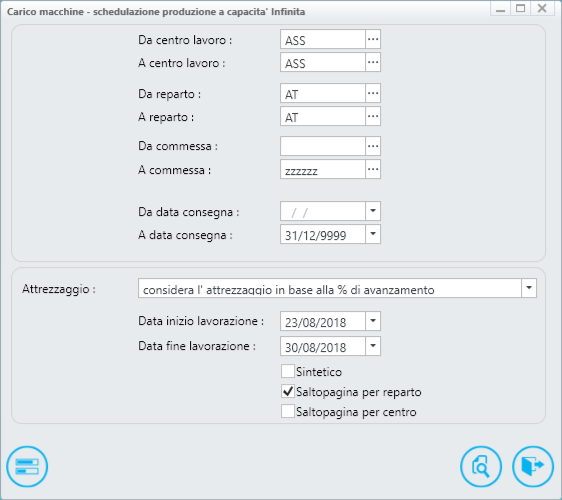Open Data inizio lavorazione date picker
This screenshot has height=500, width=562.
tap(373, 321)
